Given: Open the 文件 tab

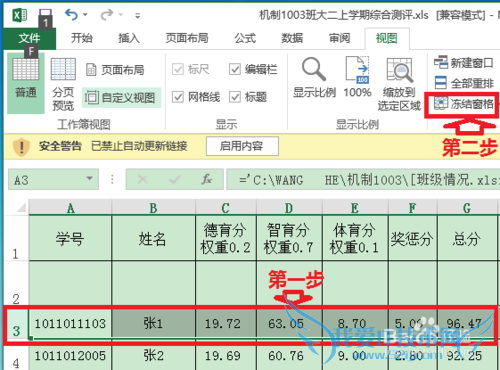Looking at the screenshot, I should click(x=29, y=38).
